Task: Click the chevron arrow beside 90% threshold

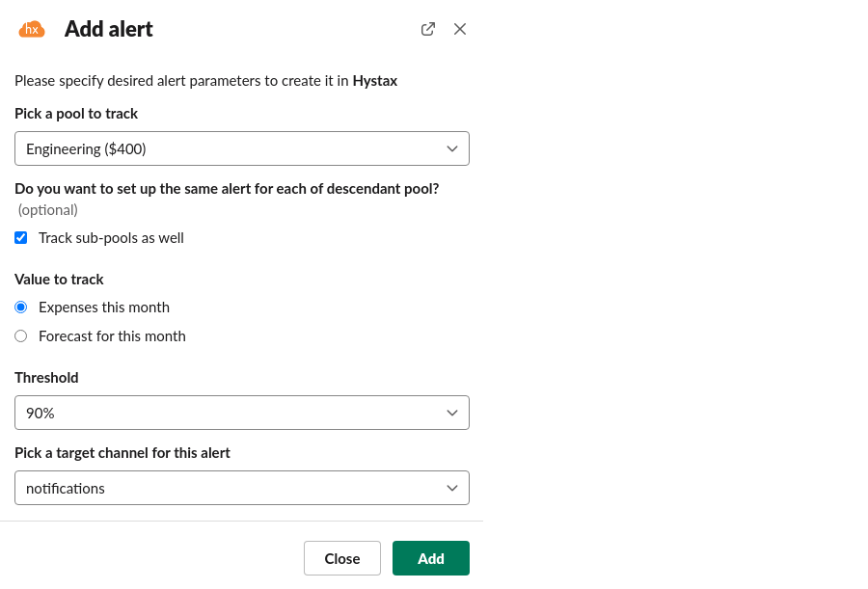Action: click(x=452, y=413)
